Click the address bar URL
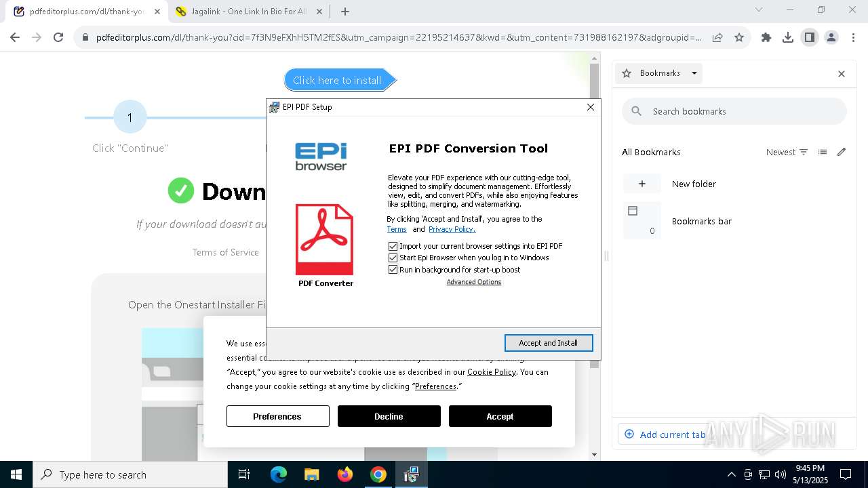 tap(399, 37)
